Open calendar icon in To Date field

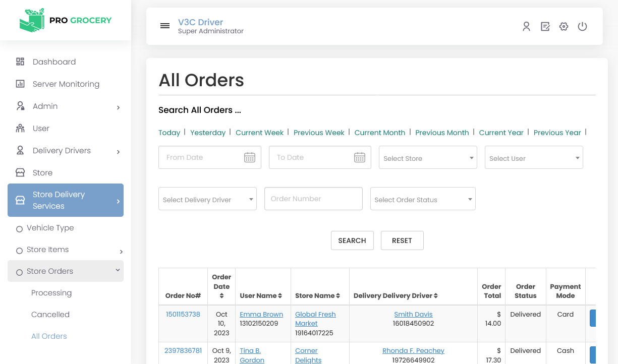click(x=359, y=158)
